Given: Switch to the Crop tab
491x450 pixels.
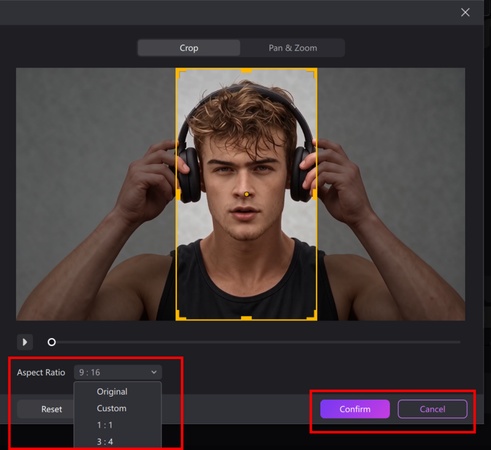Looking at the screenshot, I should tap(189, 48).
